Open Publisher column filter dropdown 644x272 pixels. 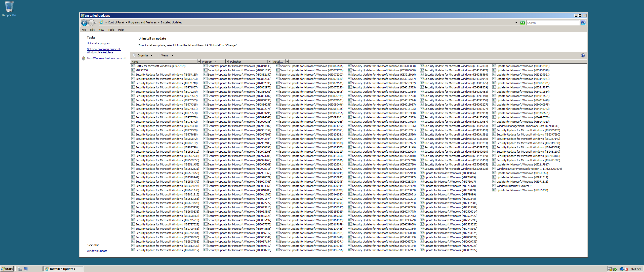[x=269, y=62]
